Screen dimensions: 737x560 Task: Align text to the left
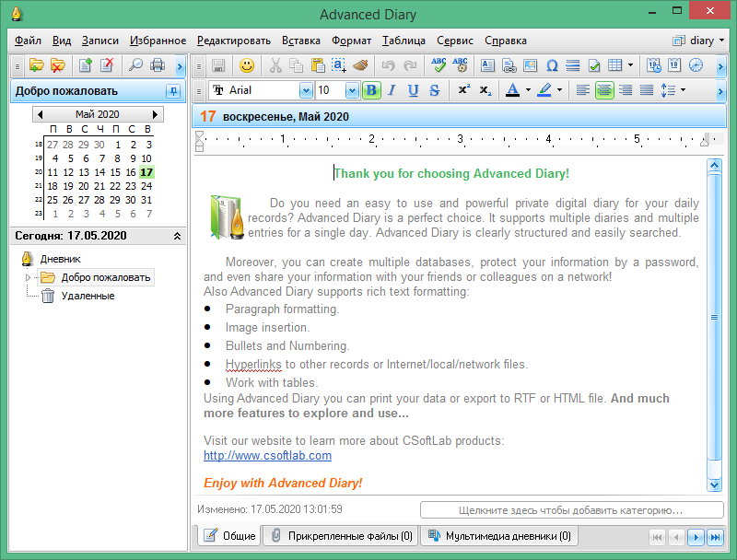point(583,90)
